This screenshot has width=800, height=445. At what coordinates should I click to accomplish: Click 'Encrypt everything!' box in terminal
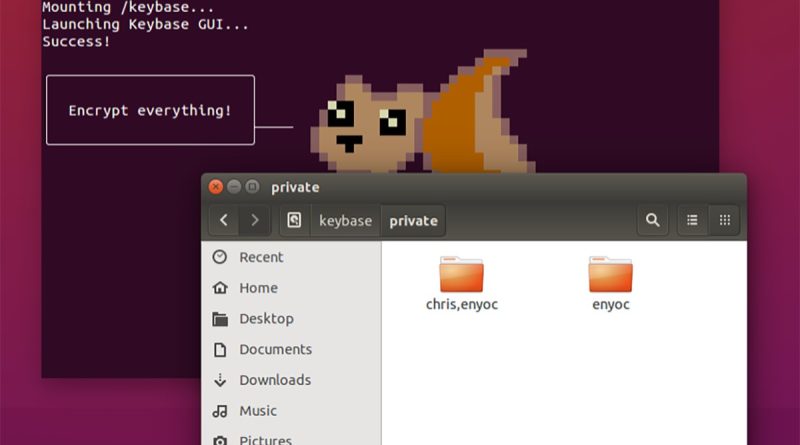pos(150,110)
